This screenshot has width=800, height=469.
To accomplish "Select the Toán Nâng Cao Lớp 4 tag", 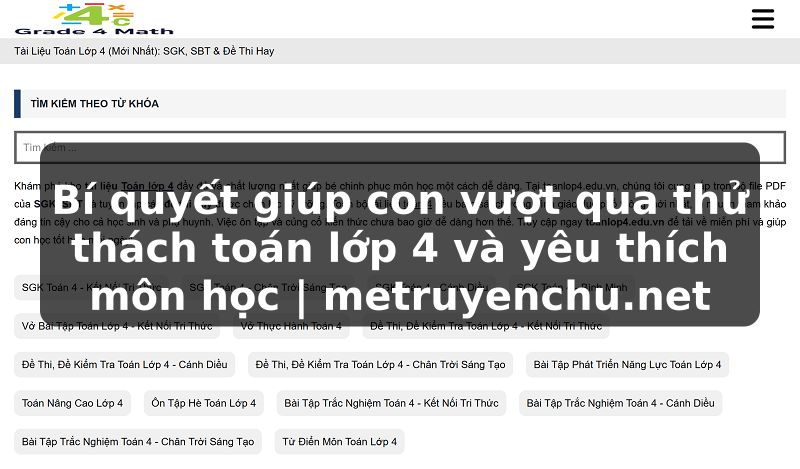I will click(72, 403).
